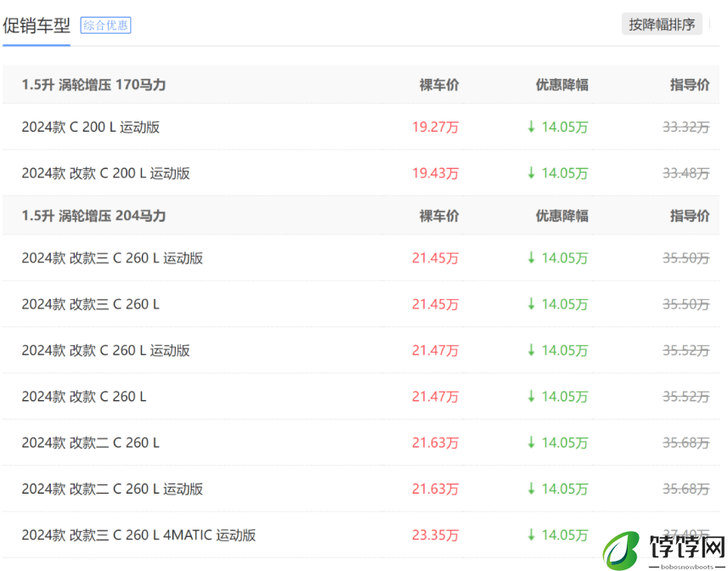Open 2024款 改款三 C 260 L 4MATIC 运动版
The height and width of the screenshot is (571, 728).
tap(138, 534)
